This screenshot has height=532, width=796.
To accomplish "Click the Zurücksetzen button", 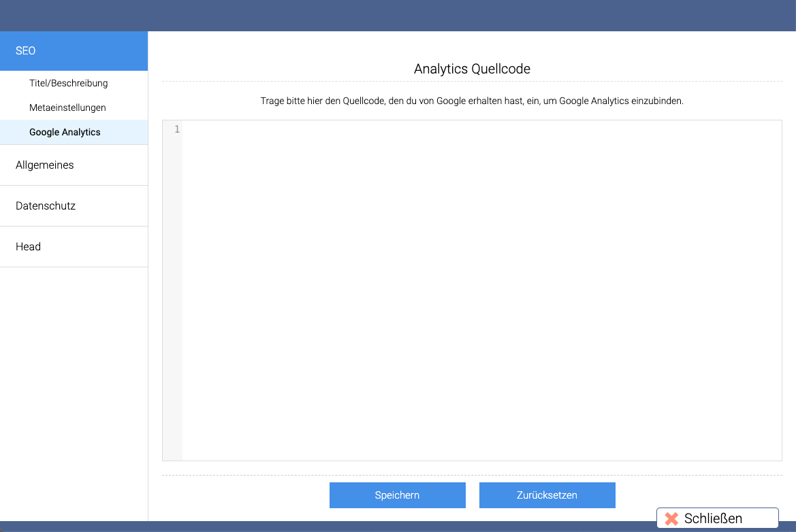I will click(x=547, y=495).
